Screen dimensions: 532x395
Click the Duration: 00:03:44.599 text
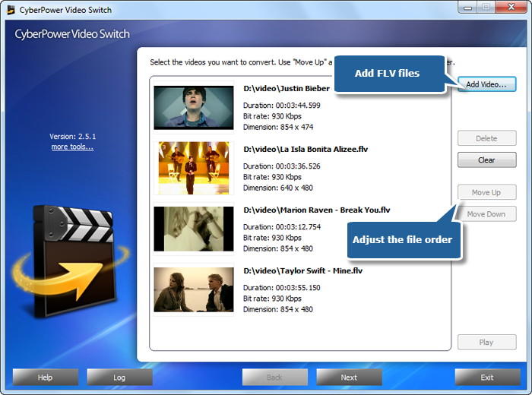[x=282, y=105]
